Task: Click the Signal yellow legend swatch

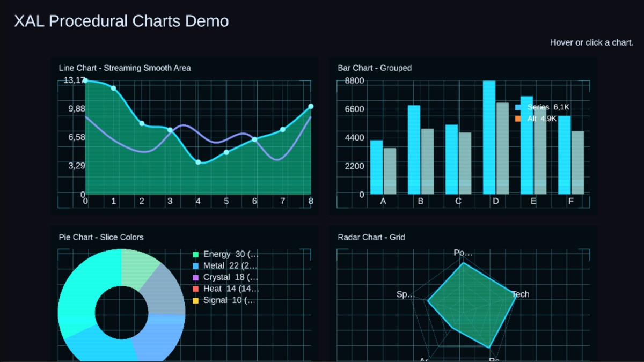Action: click(x=195, y=301)
